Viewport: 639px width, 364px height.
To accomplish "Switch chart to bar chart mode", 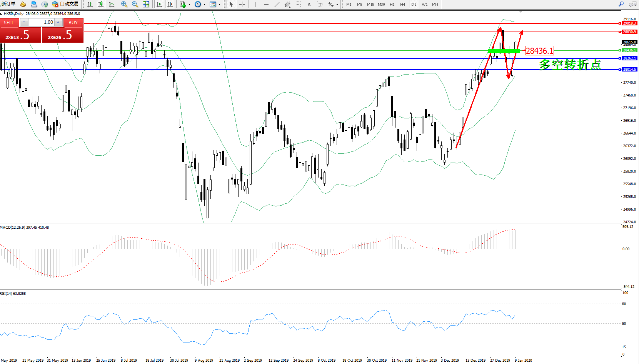I will tap(90, 4).
